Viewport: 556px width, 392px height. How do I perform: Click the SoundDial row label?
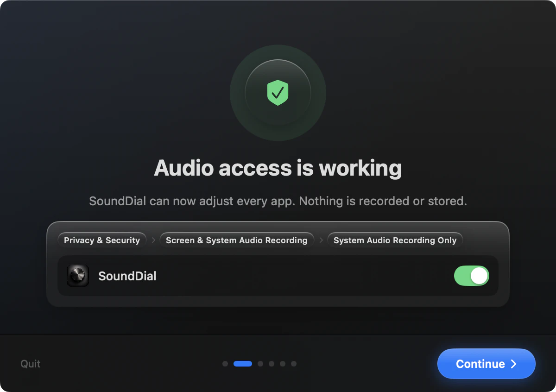coord(127,276)
